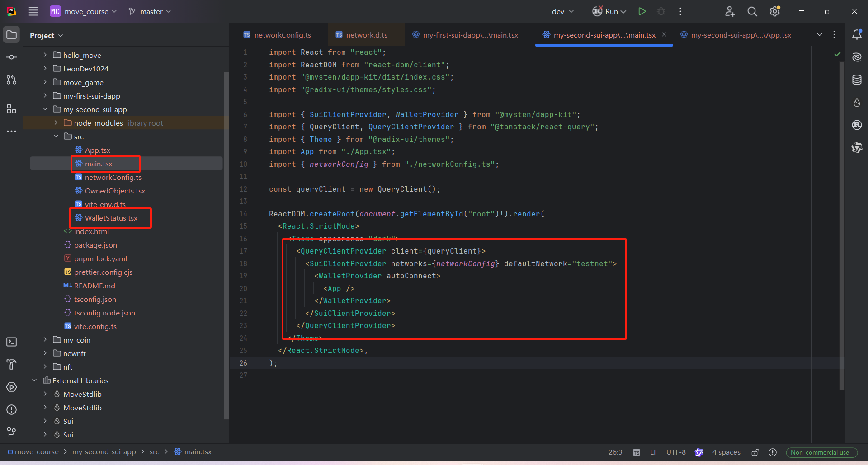The image size is (868, 465).
Task: Click the editor vertical scrollbar
Action: (x=841, y=226)
